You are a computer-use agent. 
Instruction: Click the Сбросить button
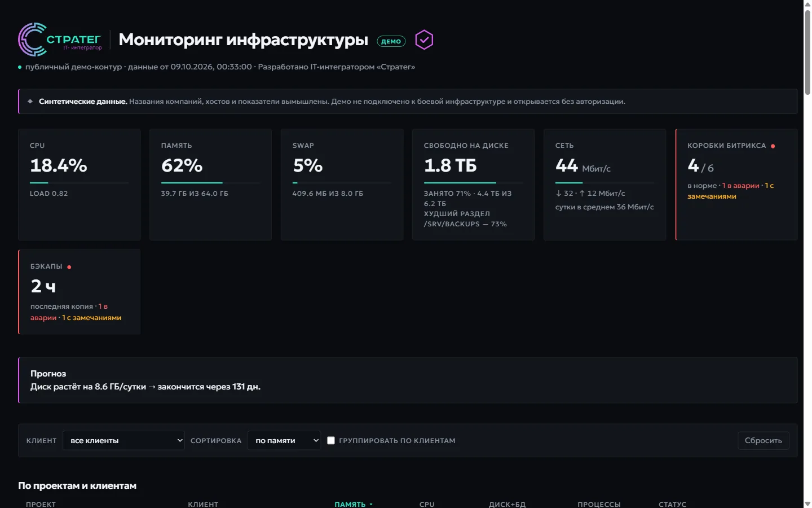click(763, 440)
